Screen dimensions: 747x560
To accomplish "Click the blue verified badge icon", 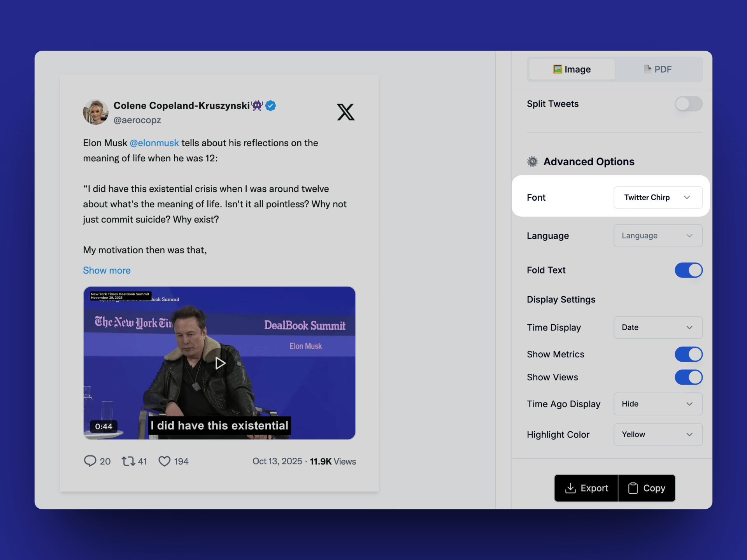I will coord(271,105).
